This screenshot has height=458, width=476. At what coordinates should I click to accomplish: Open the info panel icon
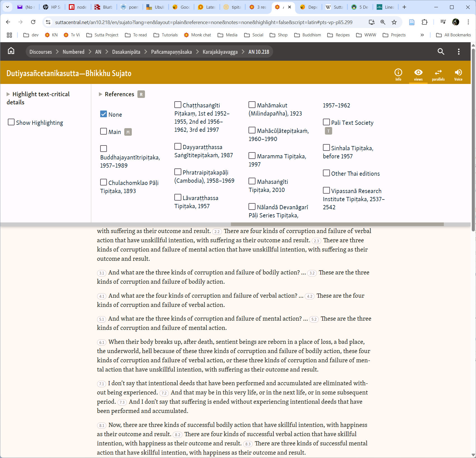point(398,75)
